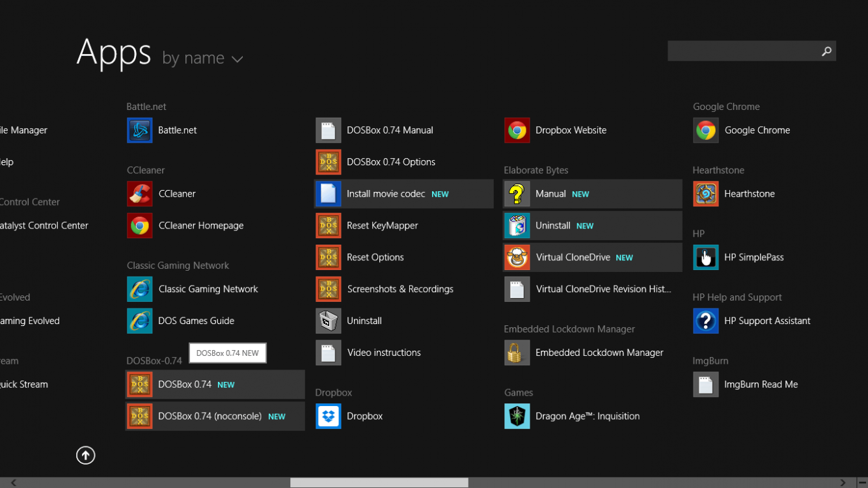Click Reset Options DOSBox icon
Viewport: 868px width, 488px height.
coord(328,257)
